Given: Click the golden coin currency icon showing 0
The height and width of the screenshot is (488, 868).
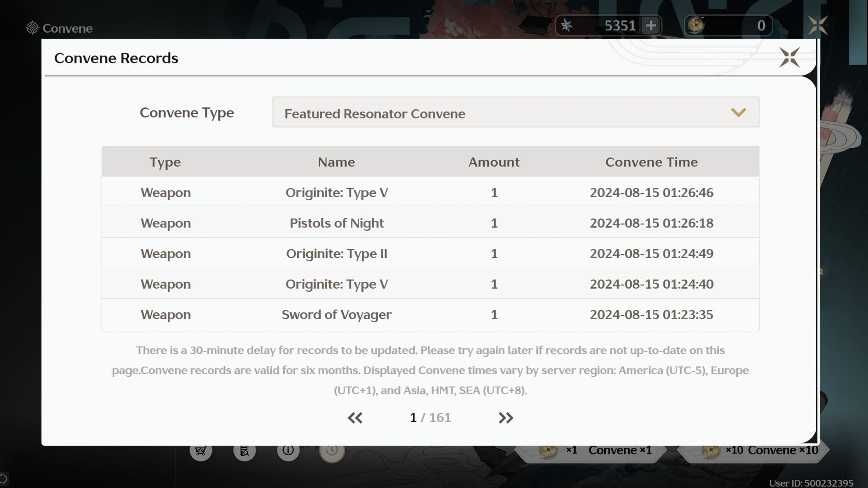Looking at the screenshot, I should [x=696, y=25].
